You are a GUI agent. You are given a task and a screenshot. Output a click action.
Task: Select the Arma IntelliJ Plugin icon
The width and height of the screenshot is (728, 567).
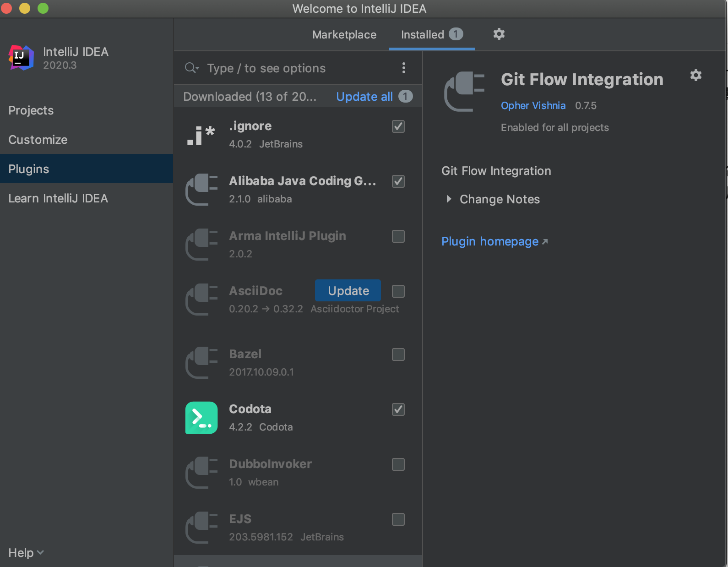[201, 245]
